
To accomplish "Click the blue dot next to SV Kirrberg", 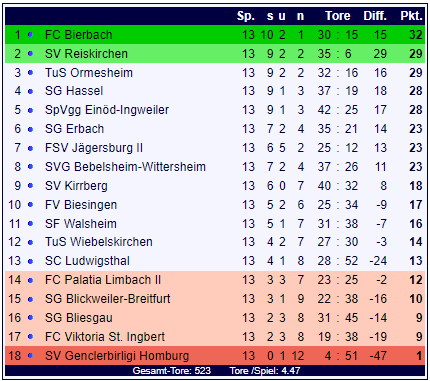I will [x=30, y=185].
